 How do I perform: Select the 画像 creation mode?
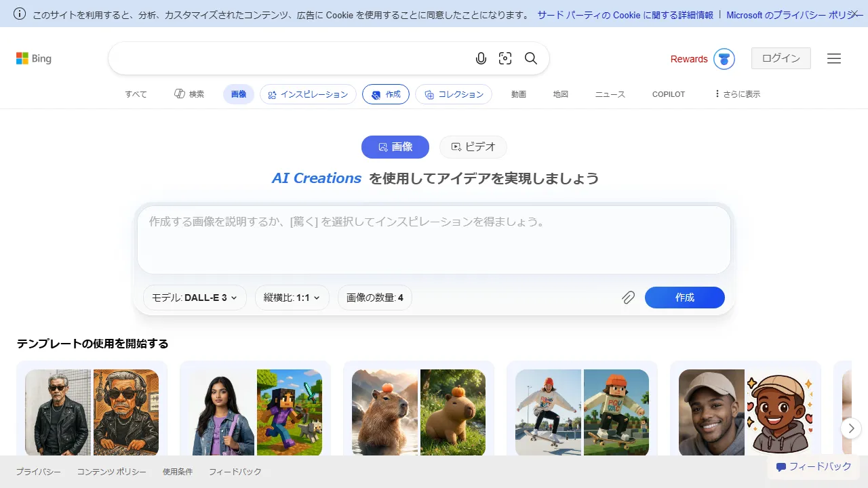[395, 146]
